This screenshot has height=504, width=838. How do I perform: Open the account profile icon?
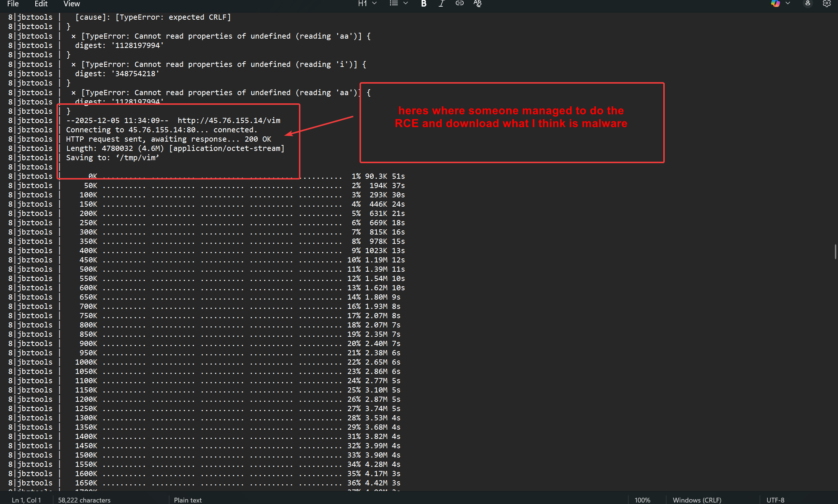click(808, 4)
